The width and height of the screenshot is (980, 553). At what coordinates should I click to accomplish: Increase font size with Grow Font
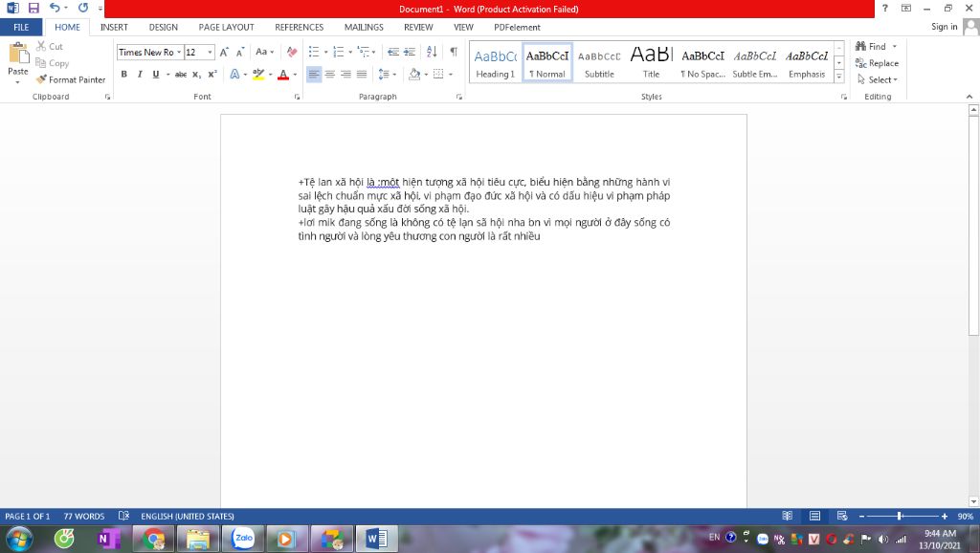(x=224, y=52)
